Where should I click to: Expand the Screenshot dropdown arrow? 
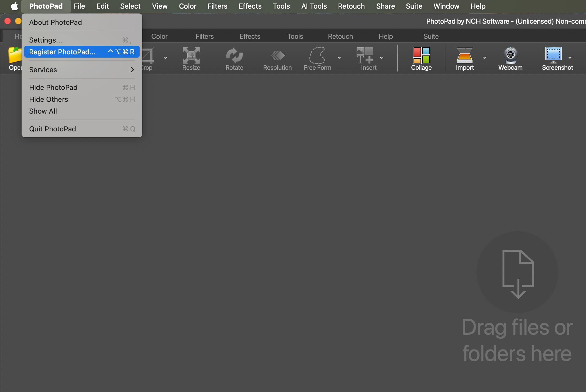[x=570, y=58]
